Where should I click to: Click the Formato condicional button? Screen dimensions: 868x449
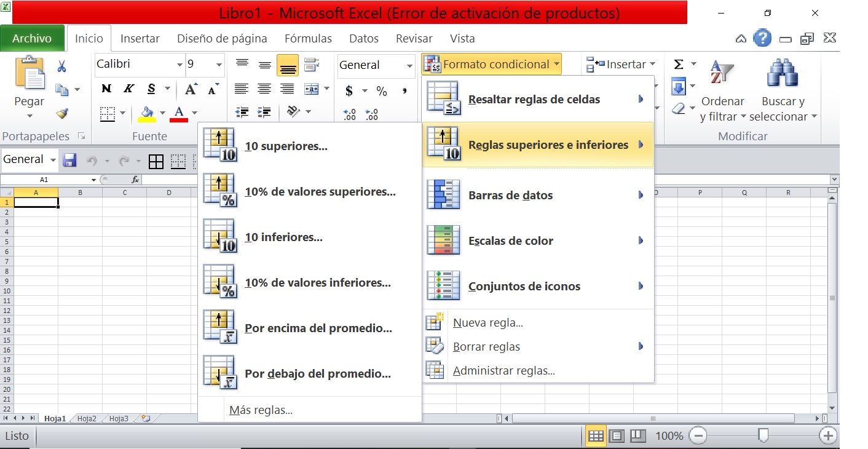(491, 64)
